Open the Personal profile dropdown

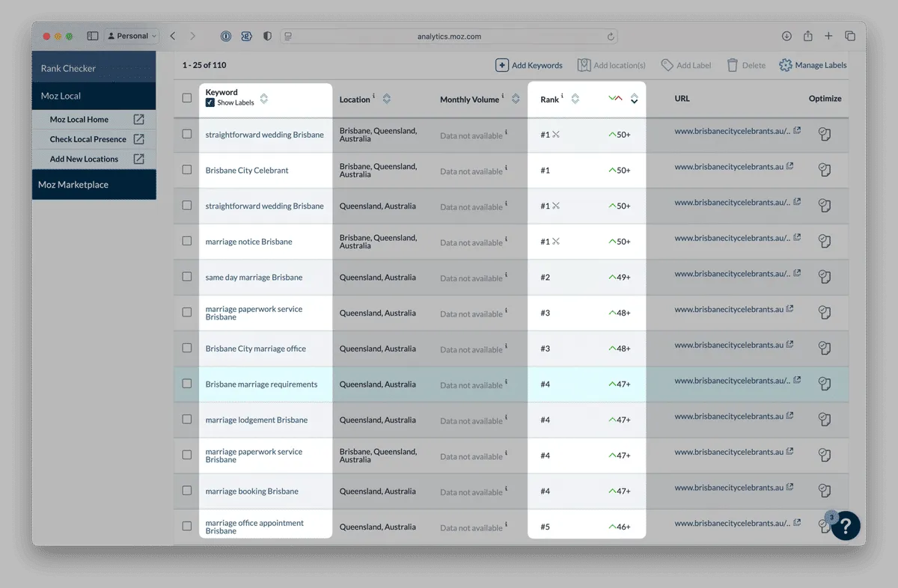tap(132, 36)
